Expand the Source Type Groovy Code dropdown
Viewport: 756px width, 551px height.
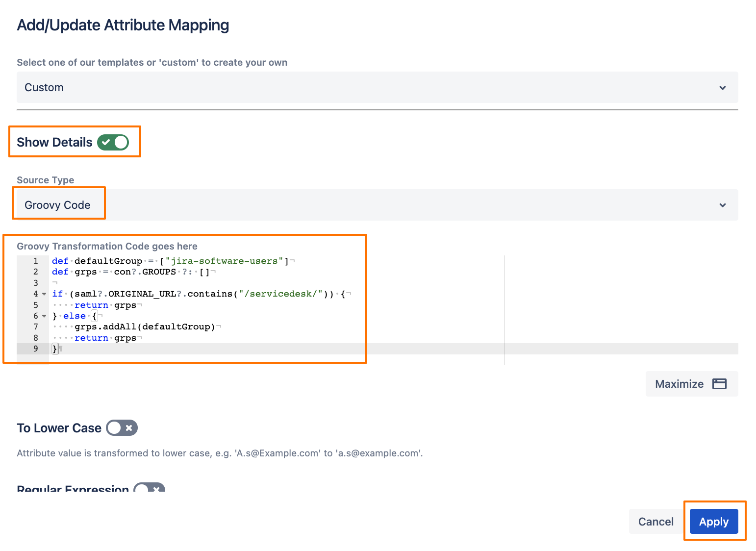coord(377,205)
